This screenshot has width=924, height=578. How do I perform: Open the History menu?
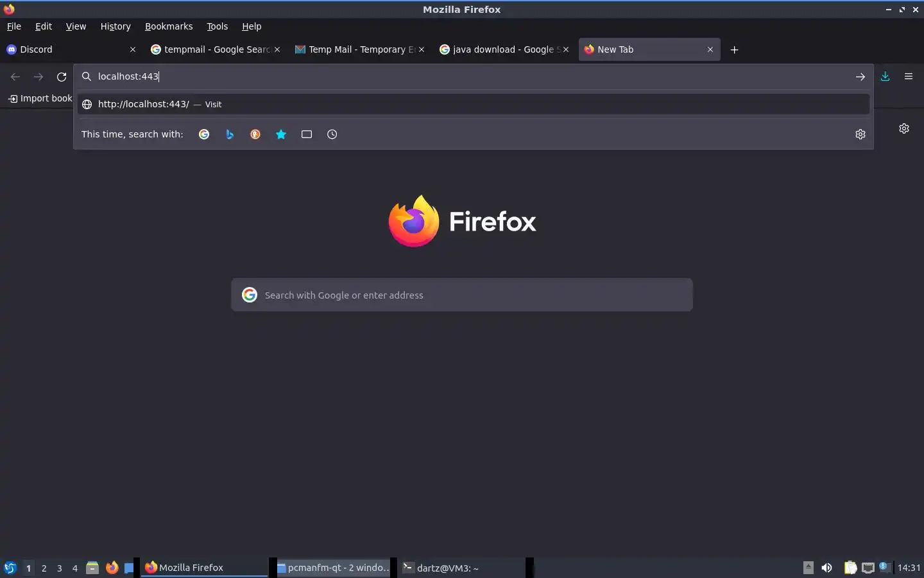[x=116, y=26]
